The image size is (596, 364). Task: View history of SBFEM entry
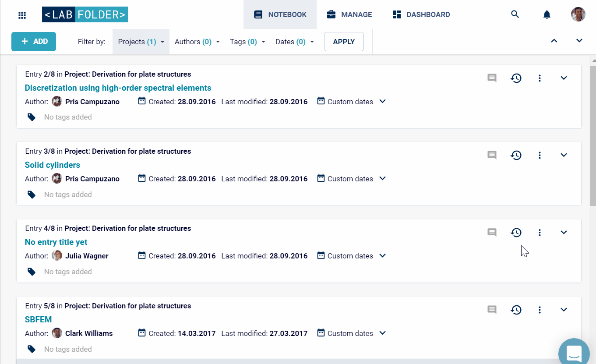pos(516,310)
